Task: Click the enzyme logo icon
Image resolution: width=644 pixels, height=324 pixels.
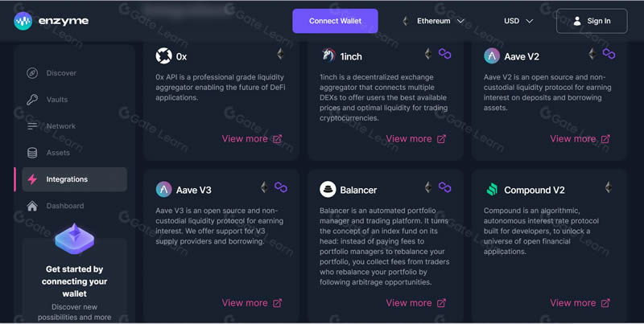Action: click(x=23, y=21)
